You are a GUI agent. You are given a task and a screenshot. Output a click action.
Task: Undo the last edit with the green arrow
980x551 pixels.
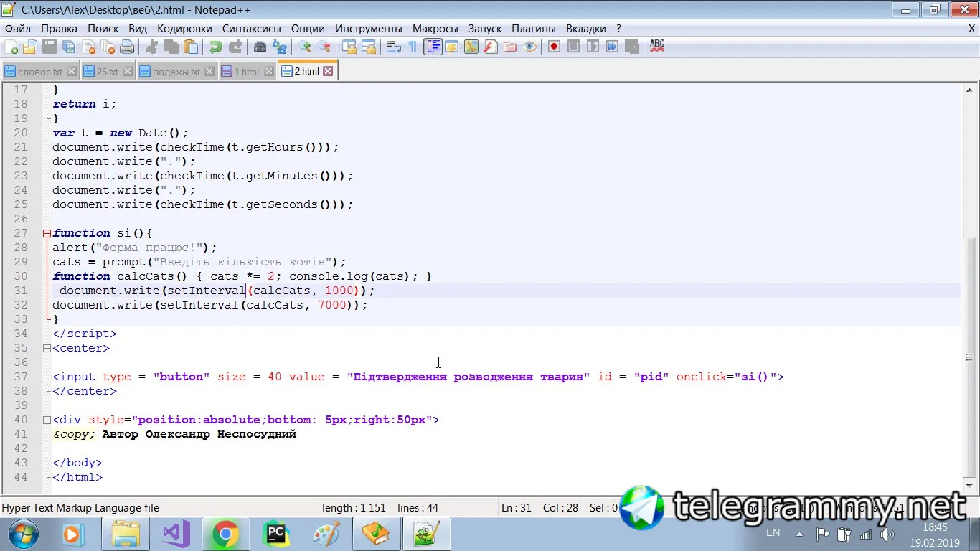(215, 47)
